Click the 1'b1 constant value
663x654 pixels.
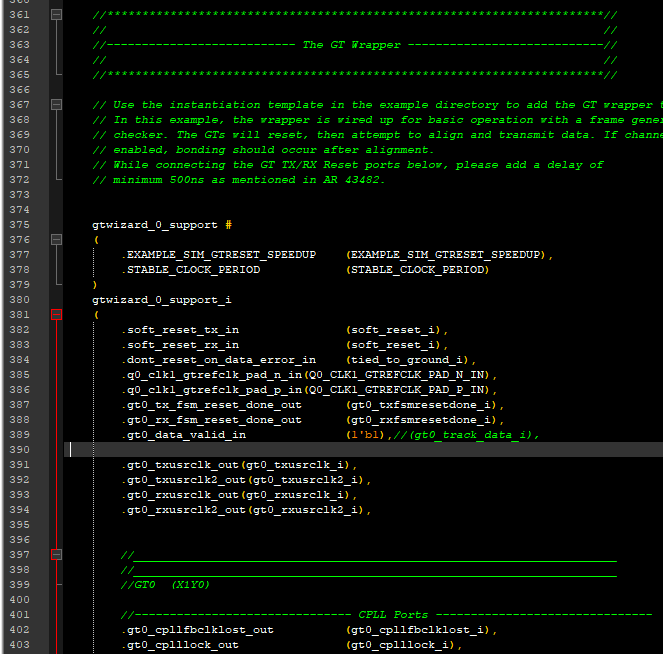click(x=365, y=435)
